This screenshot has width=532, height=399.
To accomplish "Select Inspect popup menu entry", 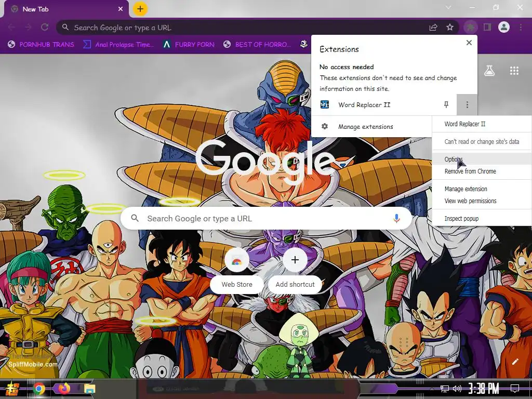I will (482, 219).
